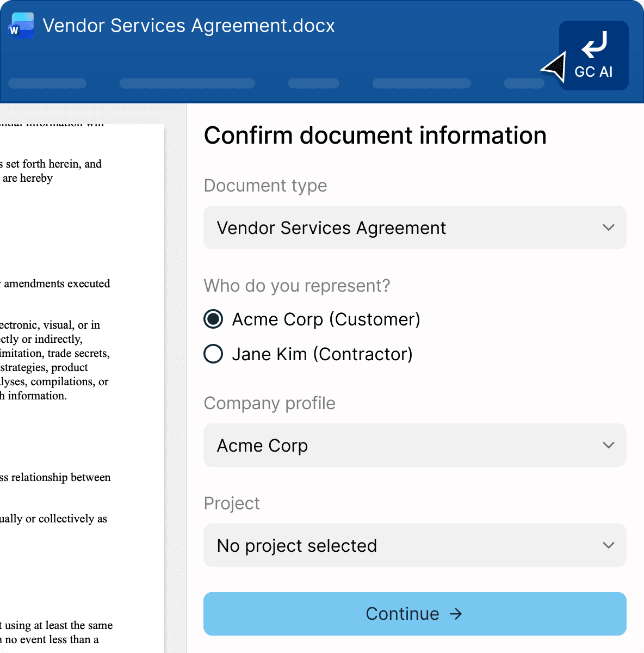Screen dimensions: 644x653
Task: Click the 'Who do you represent?' label
Action: tap(297, 286)
